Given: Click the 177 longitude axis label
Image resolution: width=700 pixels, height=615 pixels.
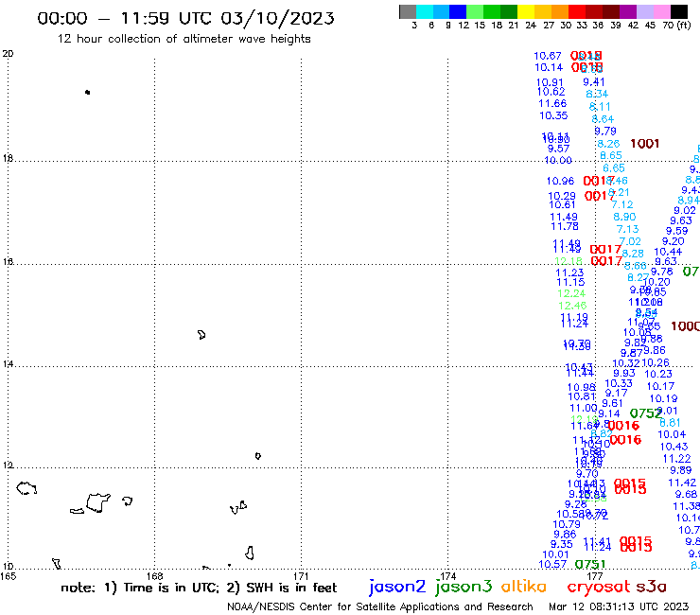Looking at the screenshot, I should pos(595,576).
